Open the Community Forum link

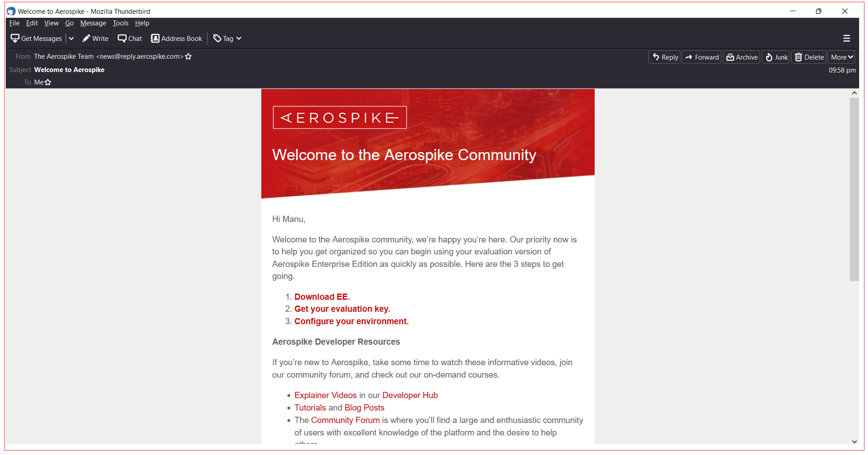click(x=345, y=420)
